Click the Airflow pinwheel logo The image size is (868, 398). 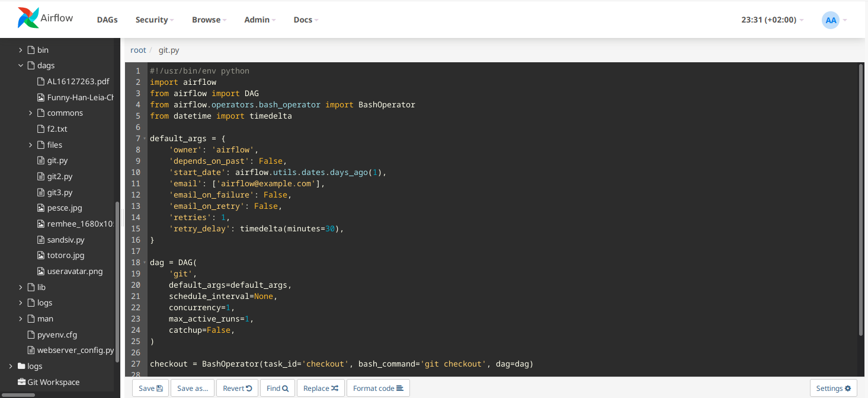click(x=28, y=18)
